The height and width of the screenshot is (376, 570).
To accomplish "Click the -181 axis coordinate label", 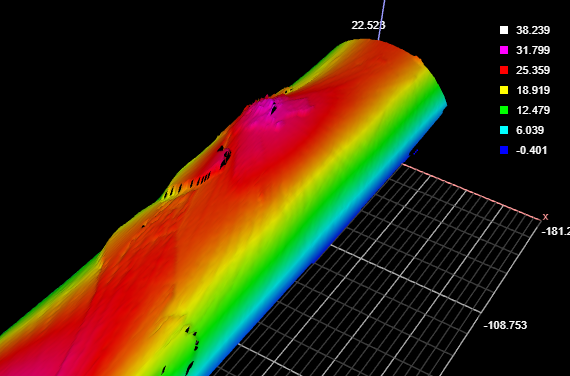I will click(556, 231).
